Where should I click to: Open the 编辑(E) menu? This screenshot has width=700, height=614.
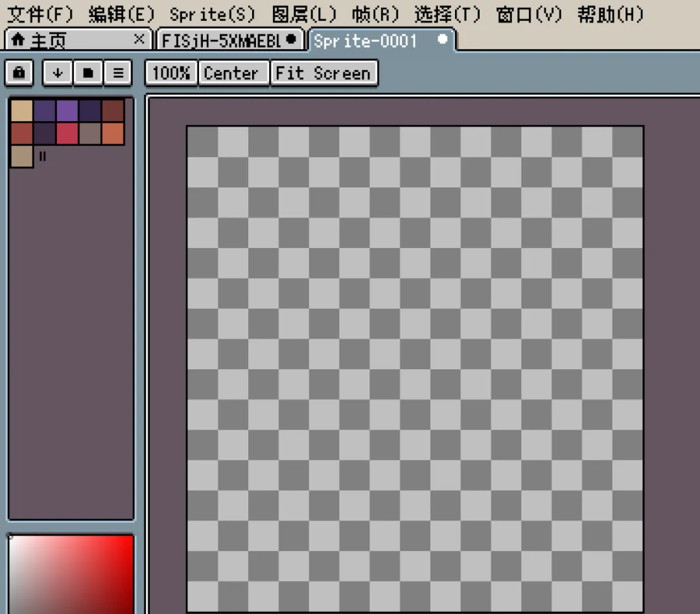[x=121, y=14]
